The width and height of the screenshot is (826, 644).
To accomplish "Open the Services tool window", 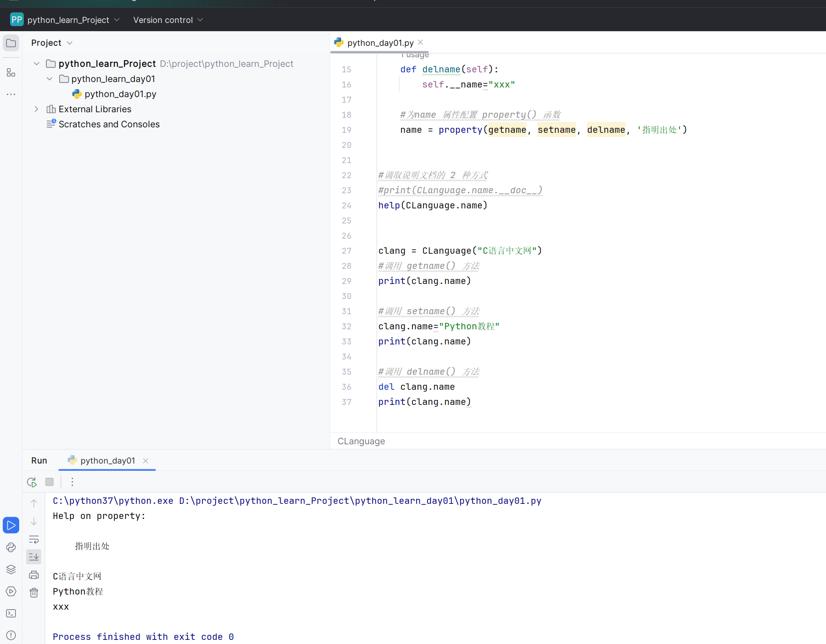I will coord(11,591).
